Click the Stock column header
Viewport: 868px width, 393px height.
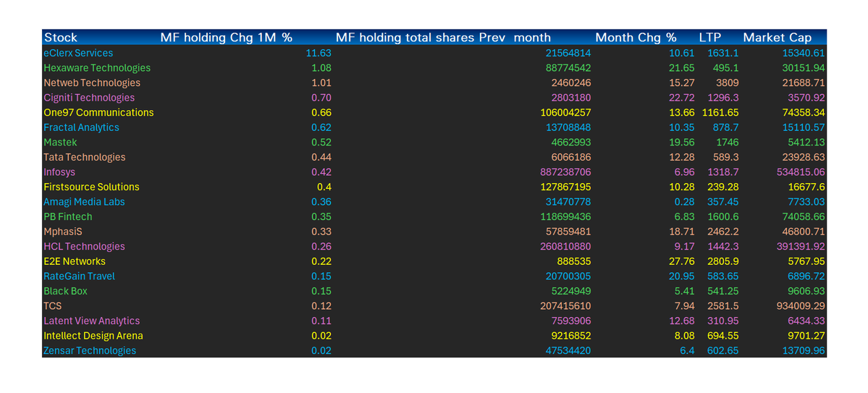click(61, 38)
